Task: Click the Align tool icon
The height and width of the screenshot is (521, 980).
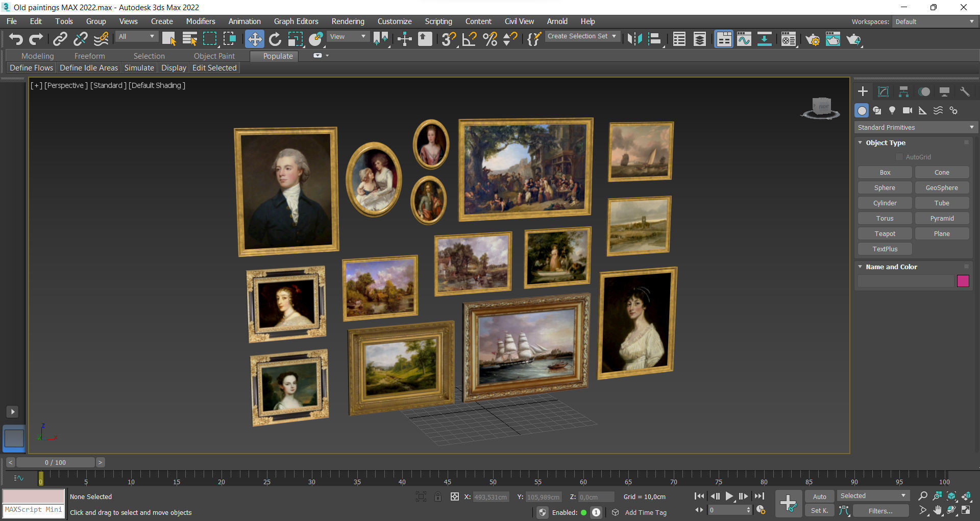Action: click(655, 39)
